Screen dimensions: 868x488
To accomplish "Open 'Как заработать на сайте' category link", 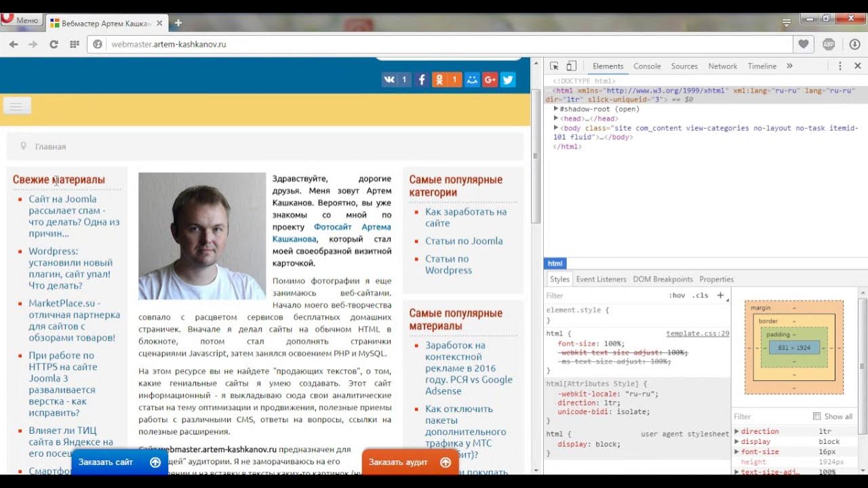I will [466, 217].
